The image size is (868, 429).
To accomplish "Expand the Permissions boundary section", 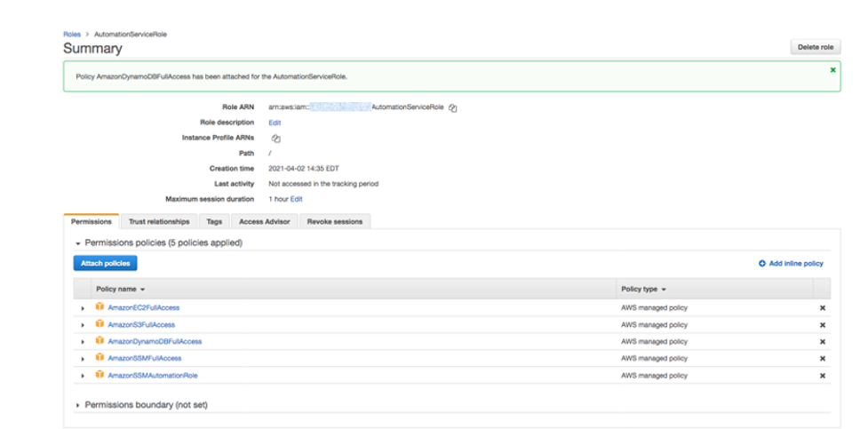I will pyautogui.click(x=78, y=405).
